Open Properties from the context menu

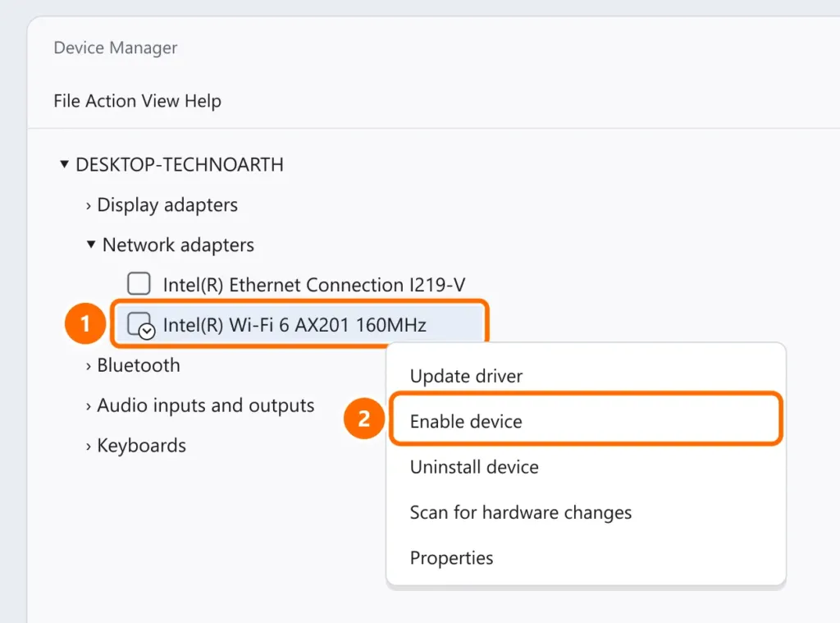point(586,558)
